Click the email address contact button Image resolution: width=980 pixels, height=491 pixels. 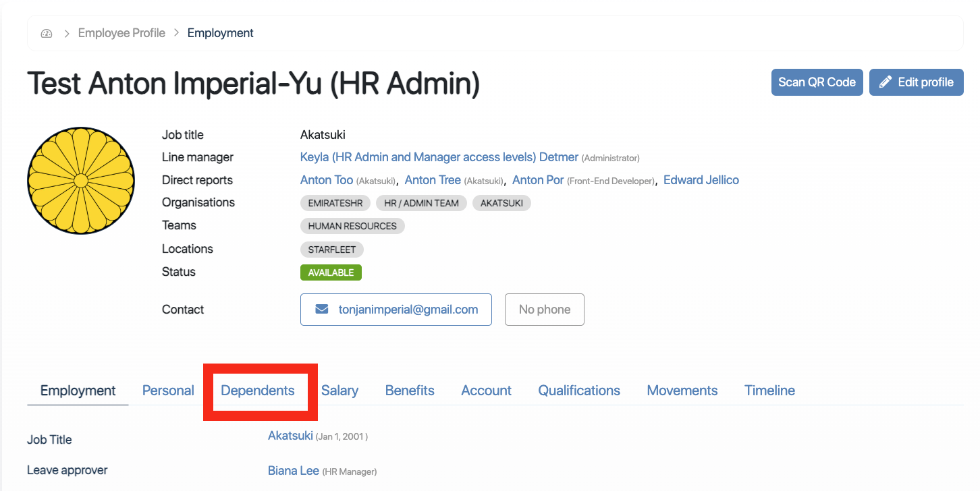[x=396, y=310]
